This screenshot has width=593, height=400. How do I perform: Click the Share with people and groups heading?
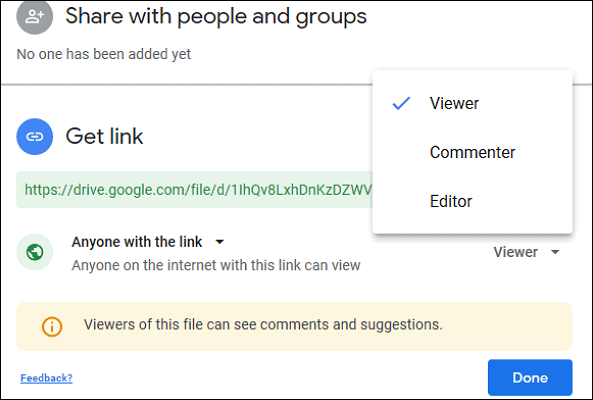click(216, 17)
